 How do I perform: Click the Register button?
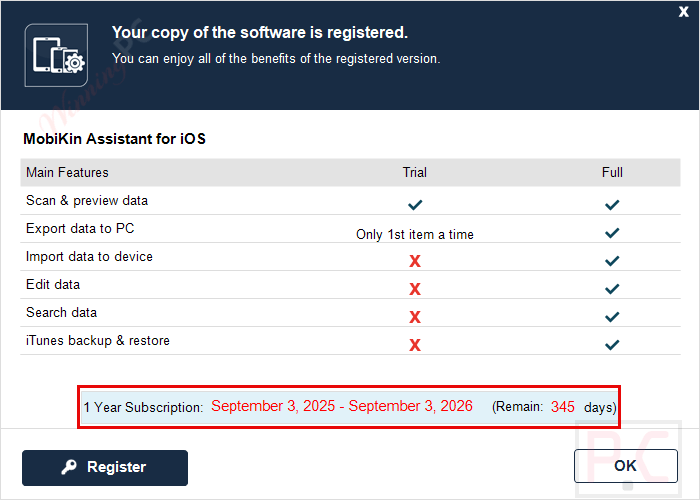(105, 467)
